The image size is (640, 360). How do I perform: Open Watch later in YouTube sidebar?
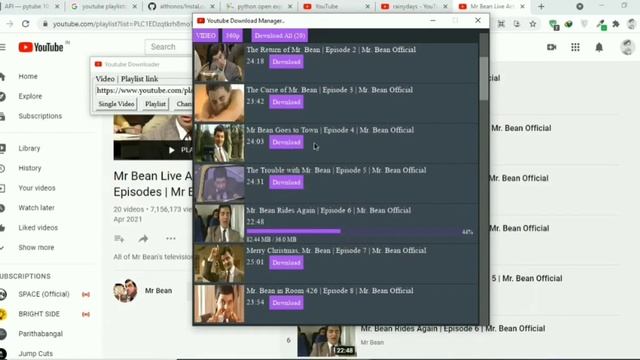(36, 208)
